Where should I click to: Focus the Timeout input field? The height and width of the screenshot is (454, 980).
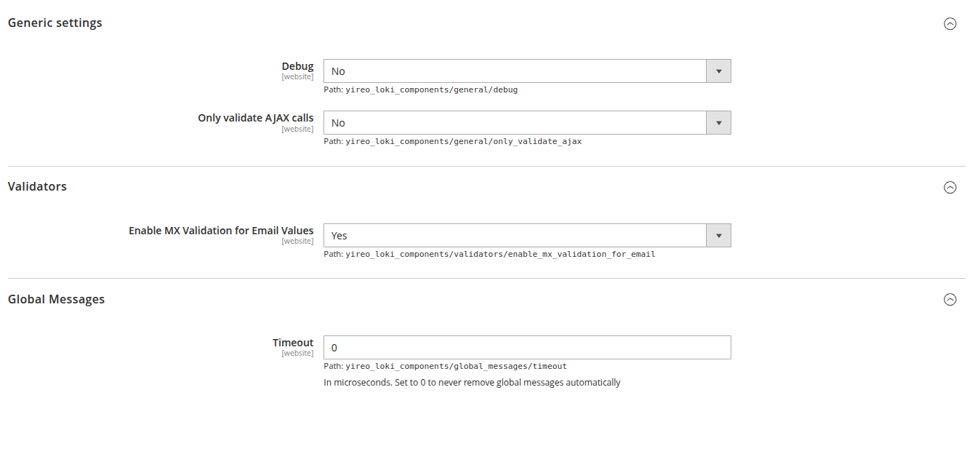tap(526, 348)
